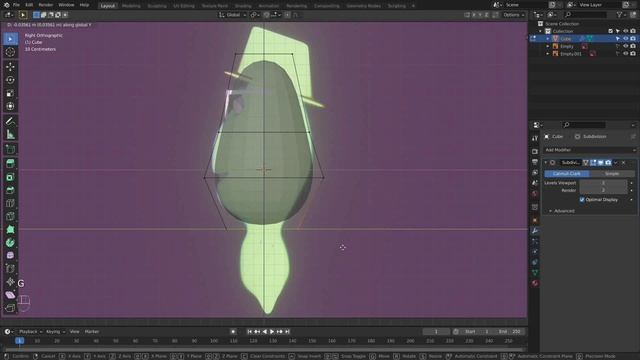This screenshot has width=640, height=360.
Task: Play the animation forward
Action: (x=272, y=331)
